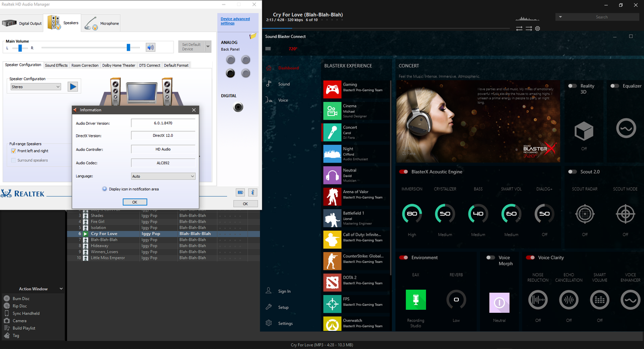The height and width of the screenshot is (349, 644).
Task: Open the Sound Blaster Connect hamburger menu
Action: [x=268, y=49]
